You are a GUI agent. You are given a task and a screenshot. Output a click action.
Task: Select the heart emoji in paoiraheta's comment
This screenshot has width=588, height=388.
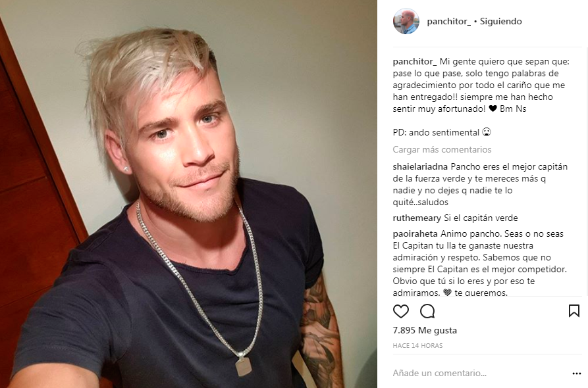[447, 293]
